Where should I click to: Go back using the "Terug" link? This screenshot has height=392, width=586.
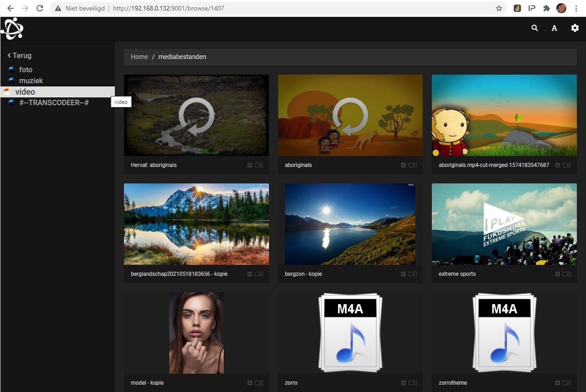click(19, 55)
